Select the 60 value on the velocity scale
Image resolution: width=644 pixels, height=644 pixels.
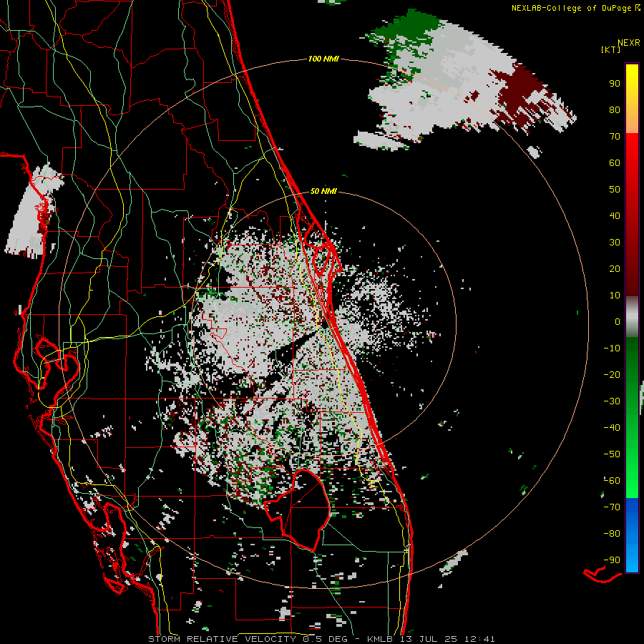tap(615, 162)
